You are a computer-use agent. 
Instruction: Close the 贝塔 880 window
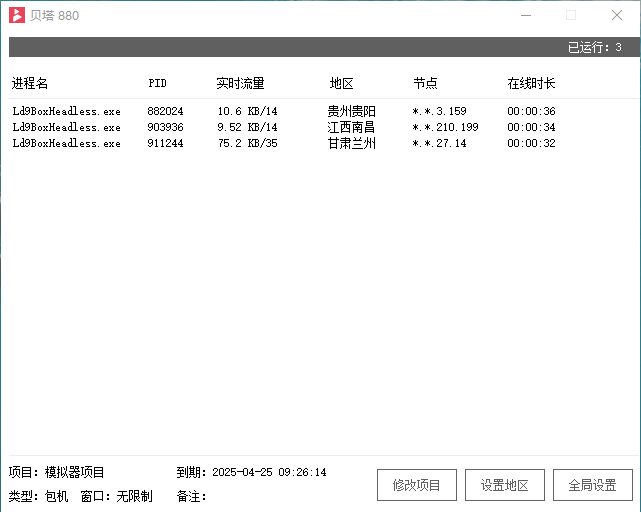pos(617,16)
